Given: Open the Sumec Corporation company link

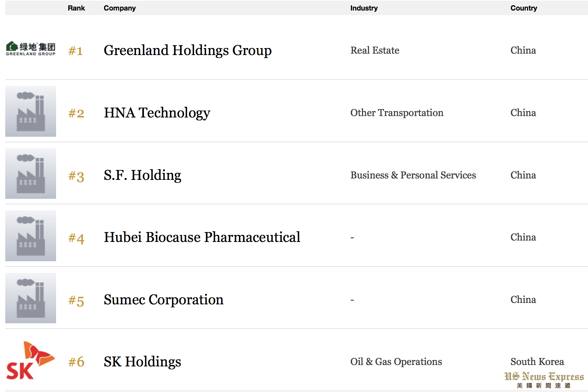Looking at the screenshot, I should coord(163,300).
